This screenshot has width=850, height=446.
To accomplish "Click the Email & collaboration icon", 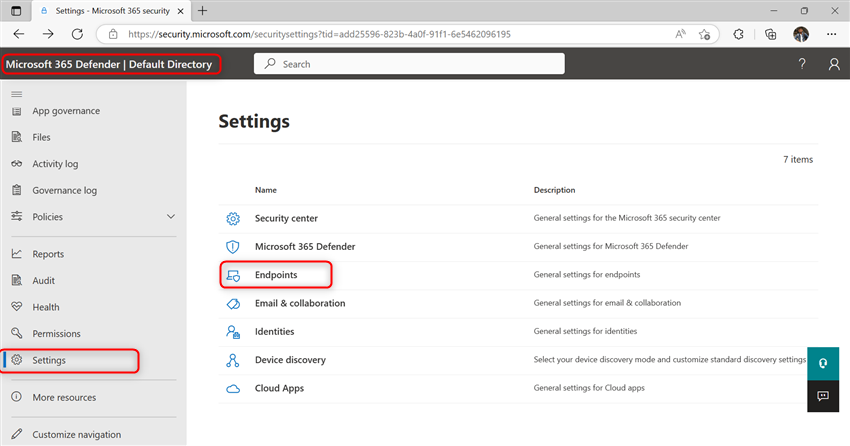I will click(233, 303).
